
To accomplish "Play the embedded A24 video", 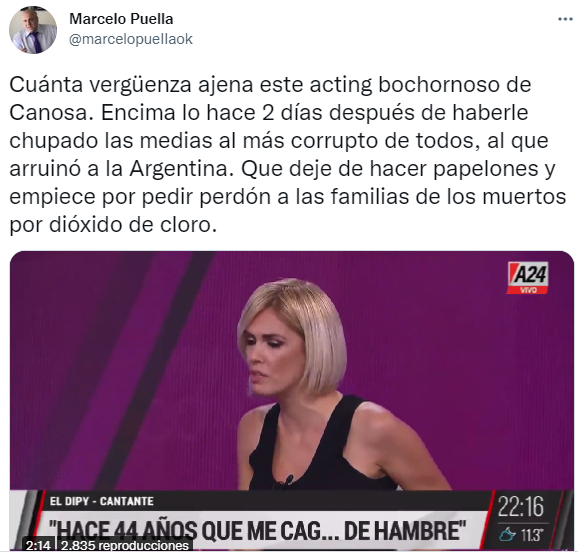I will tap(292, 400).
